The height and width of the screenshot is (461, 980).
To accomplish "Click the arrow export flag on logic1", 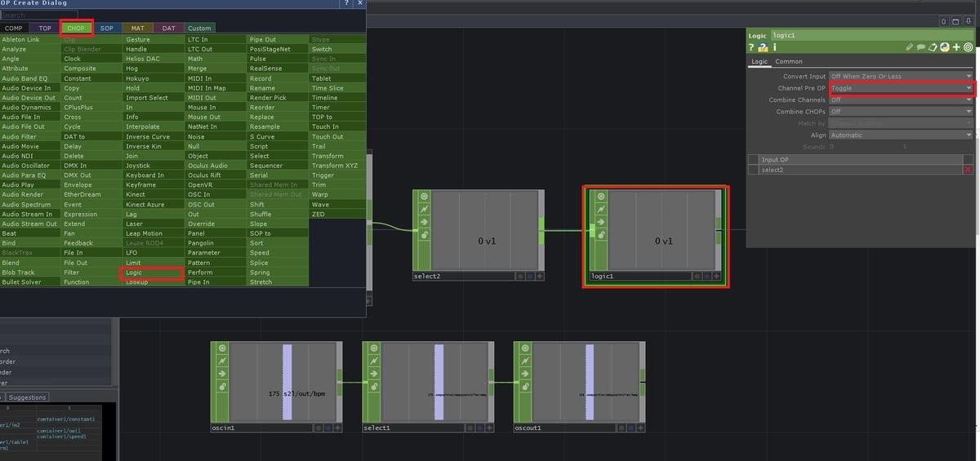I will 601,222.
